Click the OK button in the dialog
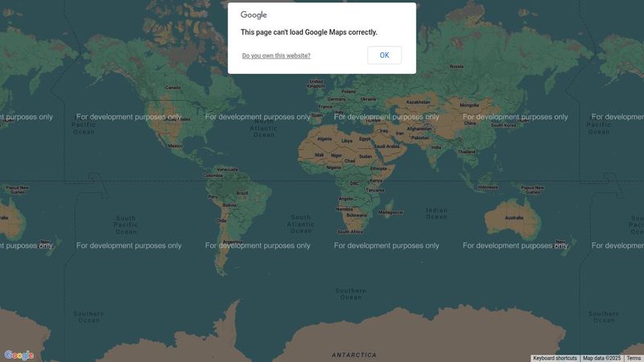The height and width of the screenshot is (362, 644). 384,56
